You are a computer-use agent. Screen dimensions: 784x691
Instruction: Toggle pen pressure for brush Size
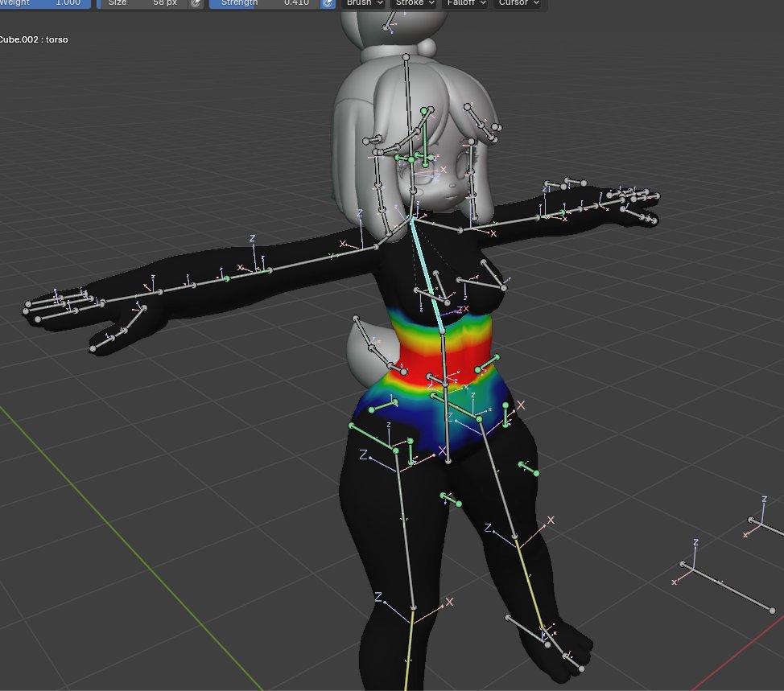pyautogui.click(x=196, y=3)
